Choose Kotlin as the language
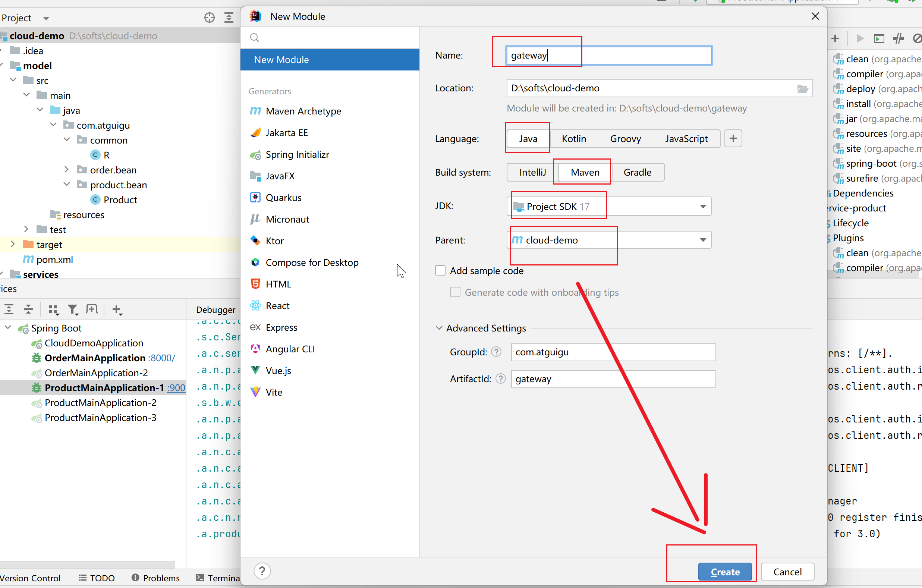The height and width of the screenshot is (588, 922). pyautogui.click(x=573, y=139)
